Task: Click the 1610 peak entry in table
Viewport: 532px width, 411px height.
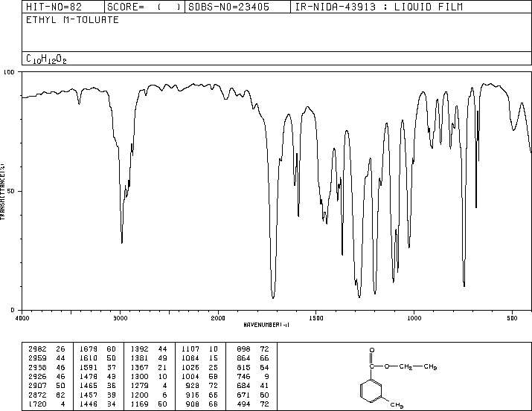Action: [x=89, y=358]
